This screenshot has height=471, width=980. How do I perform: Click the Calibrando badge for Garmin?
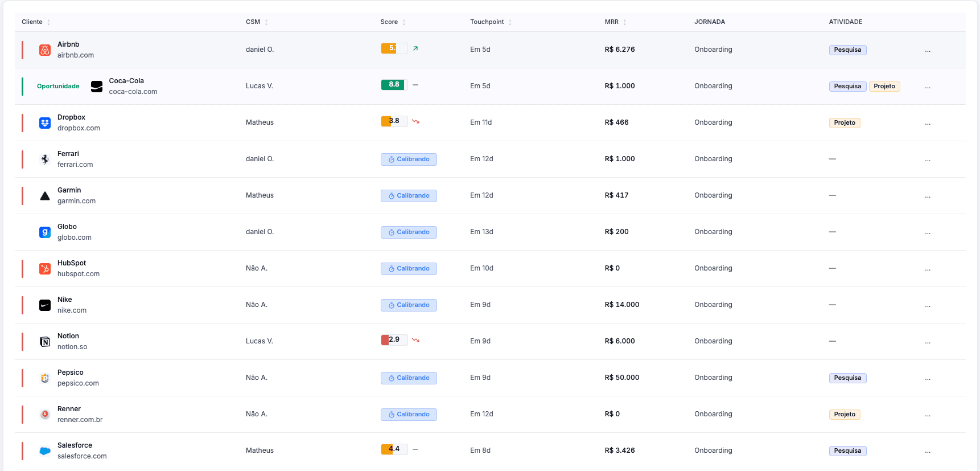[x=409, y=196]
